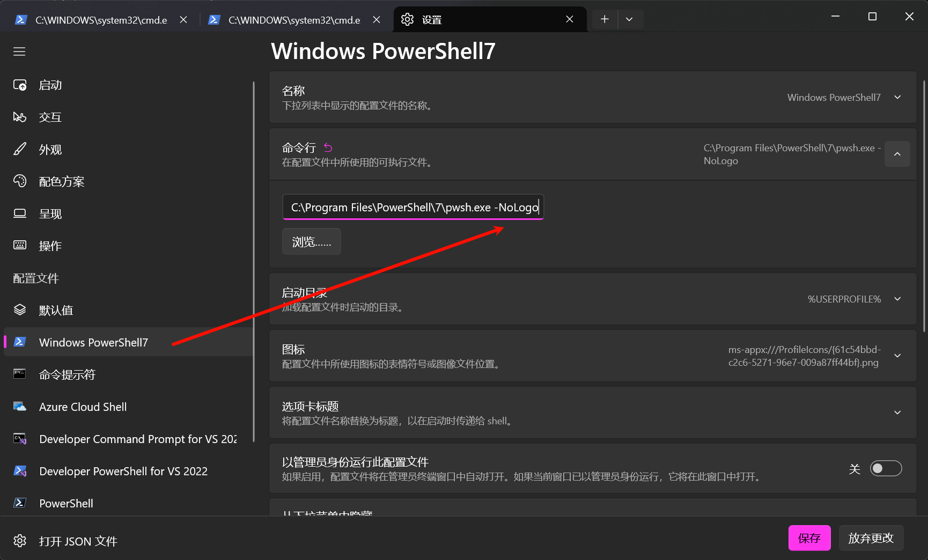928x560 pixels.
Task: Select the Azure Cloud Shell profile
Action: click(128, 407)
